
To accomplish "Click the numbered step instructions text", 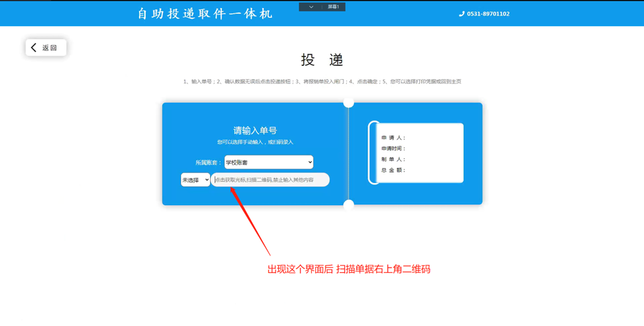I will tap(322, 82).
